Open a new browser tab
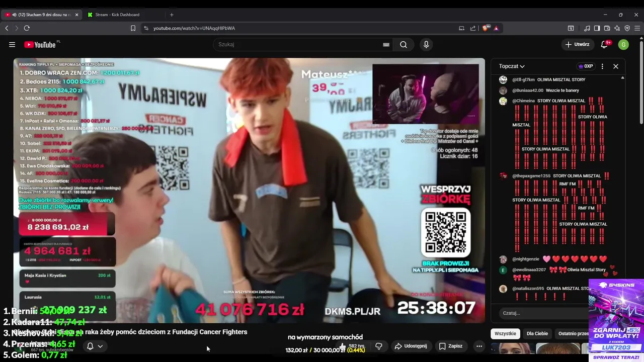644x362 pixels. pos(172,15)
